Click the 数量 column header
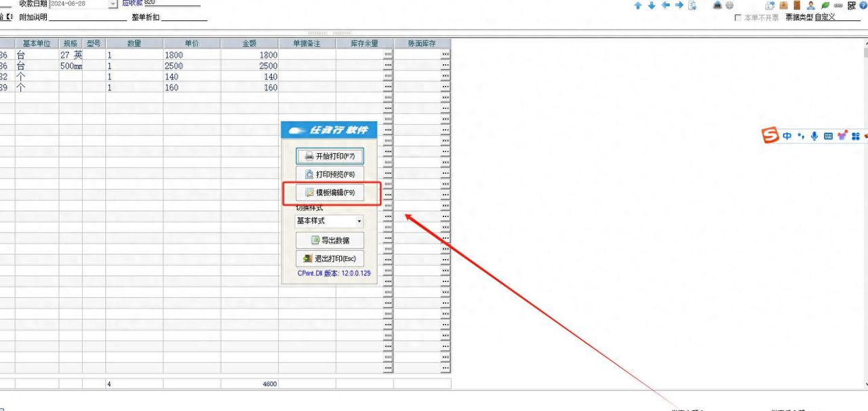This screenshot has height=411, width=868. pos(134,43)
